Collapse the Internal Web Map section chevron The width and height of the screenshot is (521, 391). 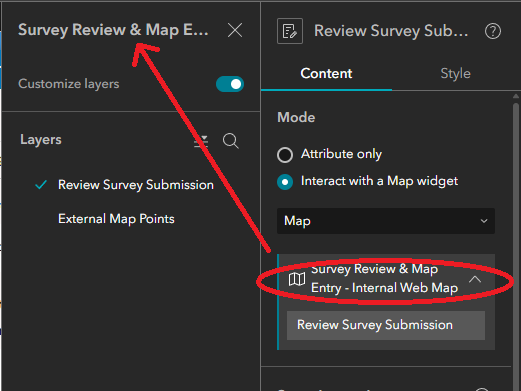475,279
